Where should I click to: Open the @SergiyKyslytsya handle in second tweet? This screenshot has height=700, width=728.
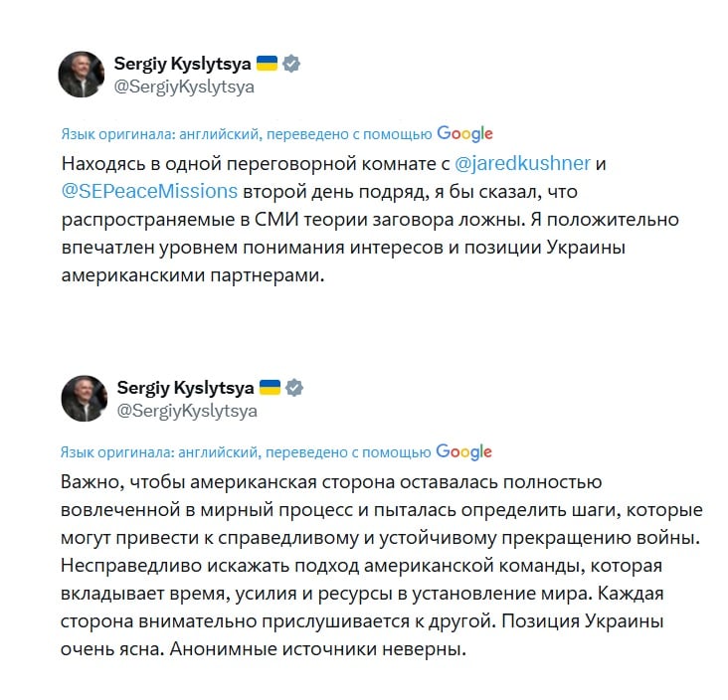[187, 410]
